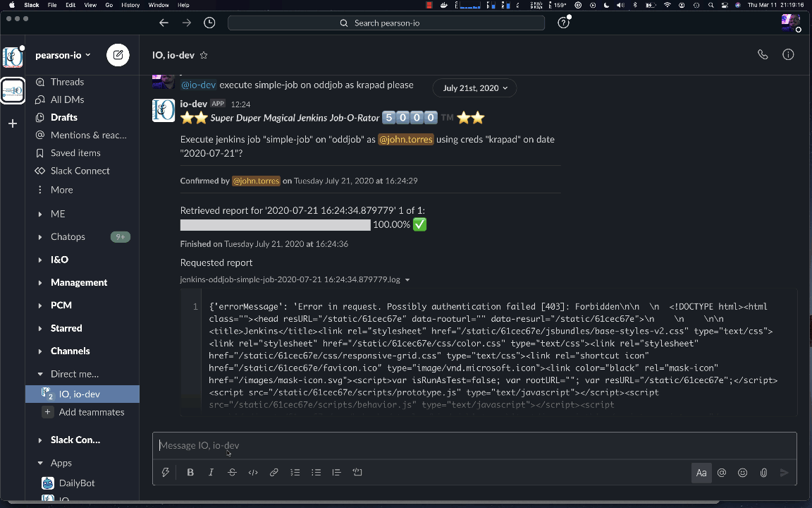The height and width of the screenshot is (508, 812).
Task: Star the IO, io-dev conversation
Action: [204, 55]
